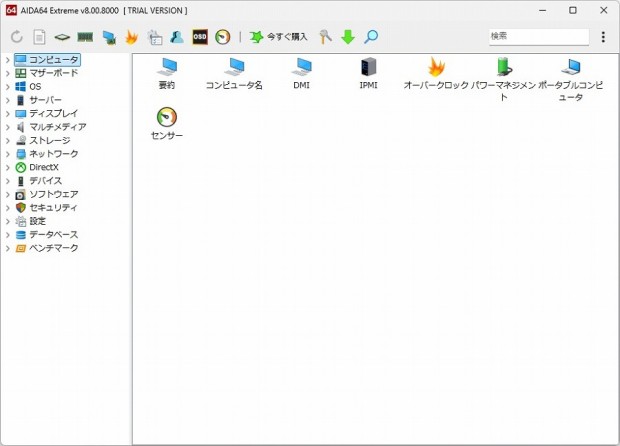Expand the デバイス tree node
Screen dimensions: 620x446
click(8, 181)
